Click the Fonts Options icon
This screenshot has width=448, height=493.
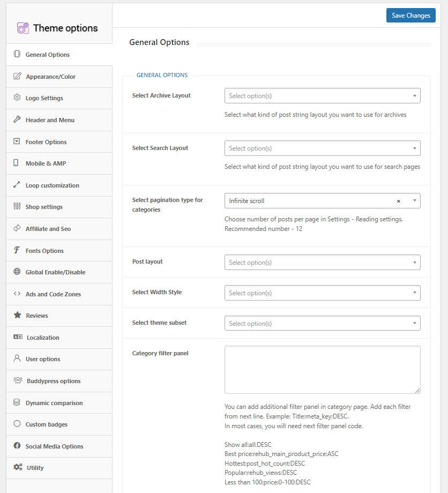(16, 250)
